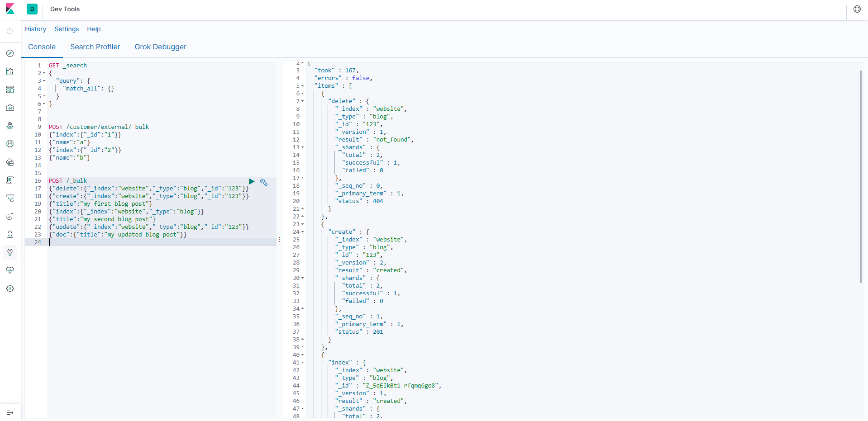Switch to the Grok Debugger tab
This screenshot has height=421, width=868.
[160, 47]
